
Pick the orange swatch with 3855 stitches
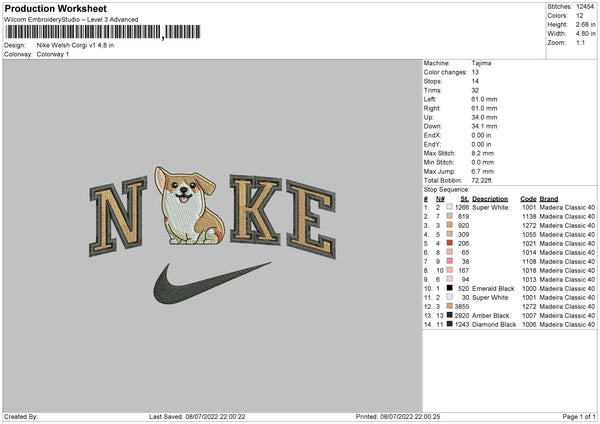[x=450, y=306]
